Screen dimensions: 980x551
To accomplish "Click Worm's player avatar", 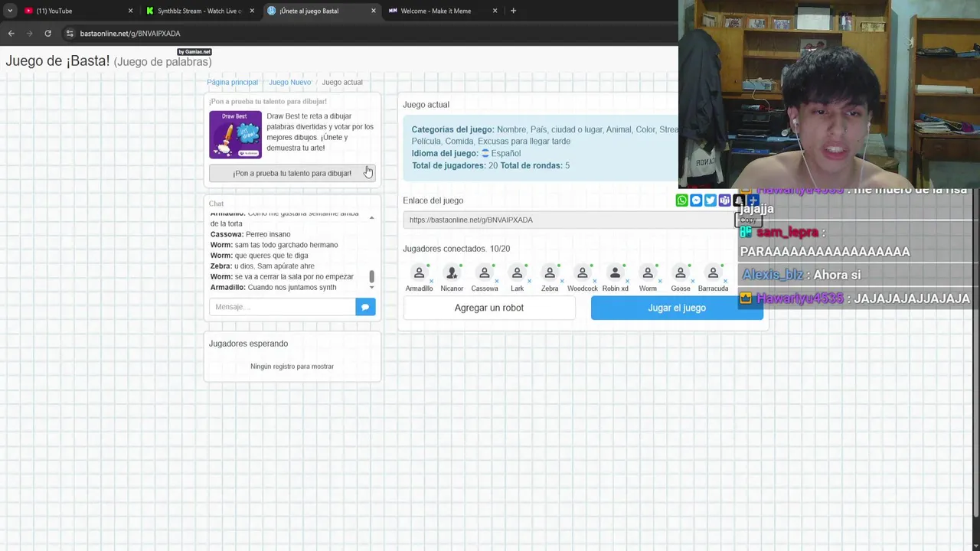I will pyautogui.click(x=648, y=272).
